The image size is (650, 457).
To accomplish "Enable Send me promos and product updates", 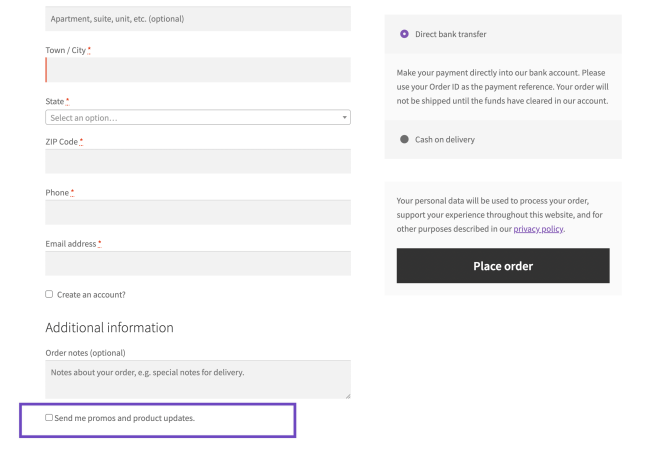I will [49, 417].
